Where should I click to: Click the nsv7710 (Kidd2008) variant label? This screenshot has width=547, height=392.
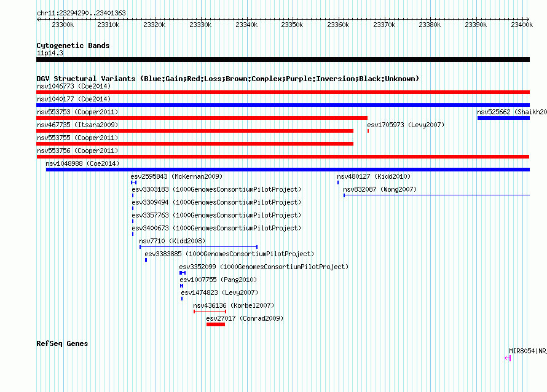(x=172, y=241)
